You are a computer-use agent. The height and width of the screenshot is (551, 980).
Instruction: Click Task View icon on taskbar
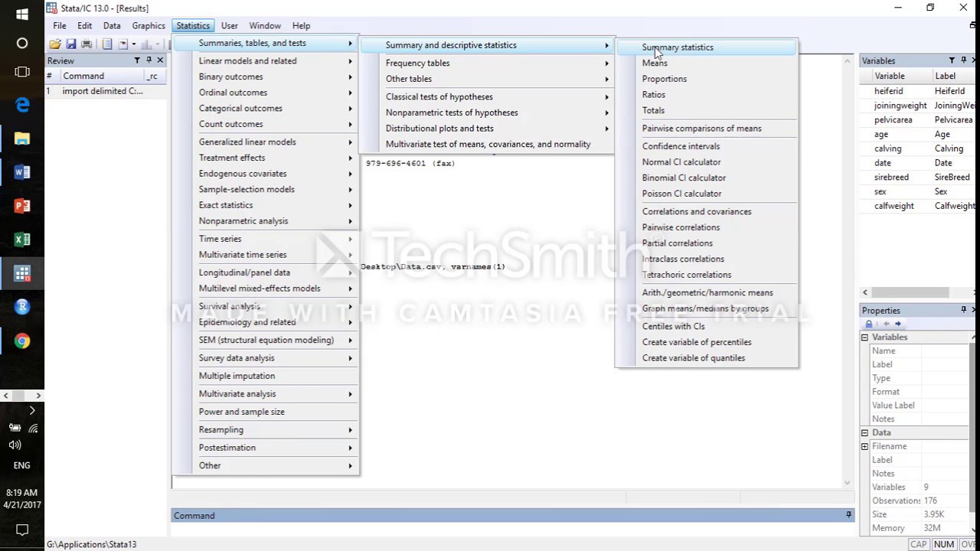coord(22,72)
